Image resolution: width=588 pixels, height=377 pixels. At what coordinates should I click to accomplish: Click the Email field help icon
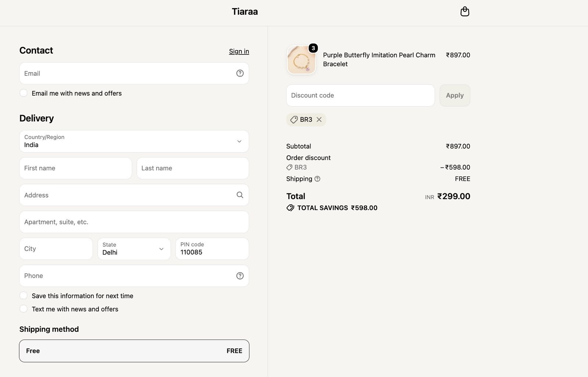point(240,73)
